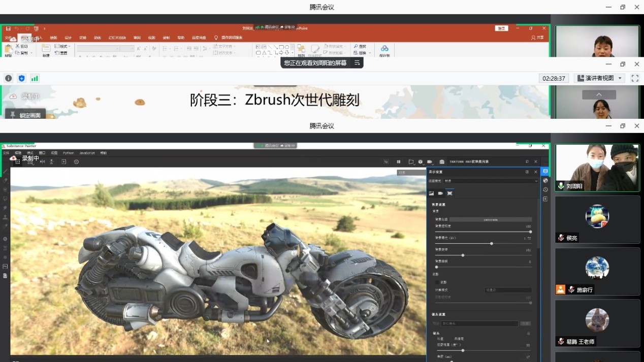
Task: Switch to the viewport settings tab icon
Action: point(449,193)
